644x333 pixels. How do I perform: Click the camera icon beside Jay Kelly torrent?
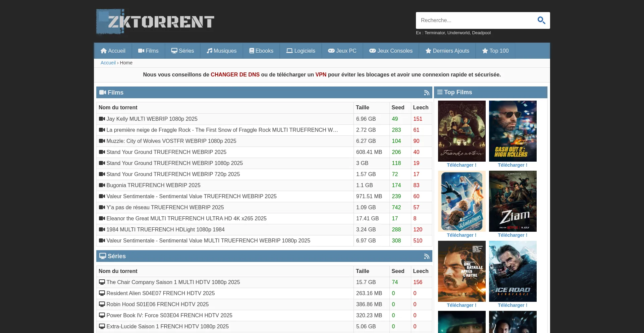[102, 119]
